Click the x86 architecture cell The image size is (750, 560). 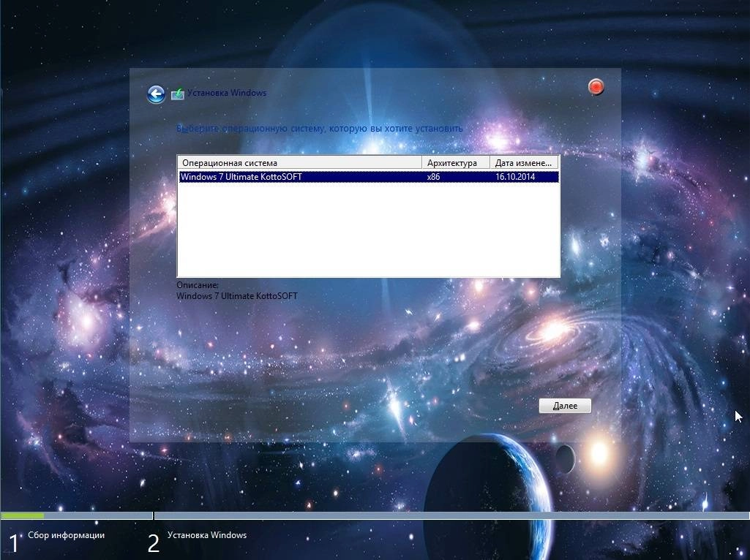pos(433,177)
